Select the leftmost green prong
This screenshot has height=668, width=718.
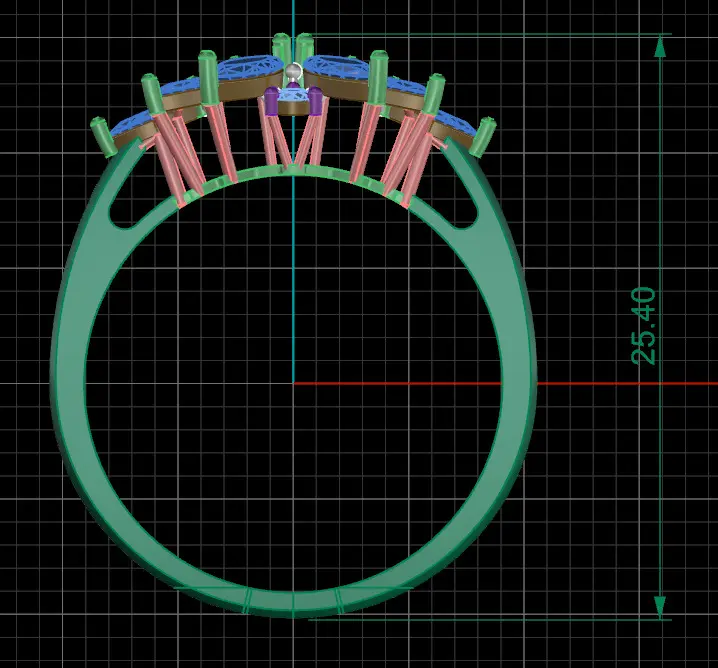click(x=103, y=137)
